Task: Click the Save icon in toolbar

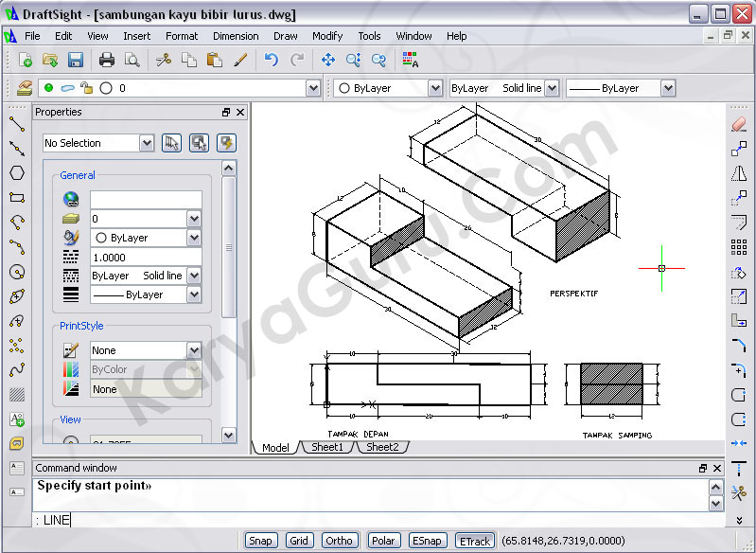Action: [76, 60]
